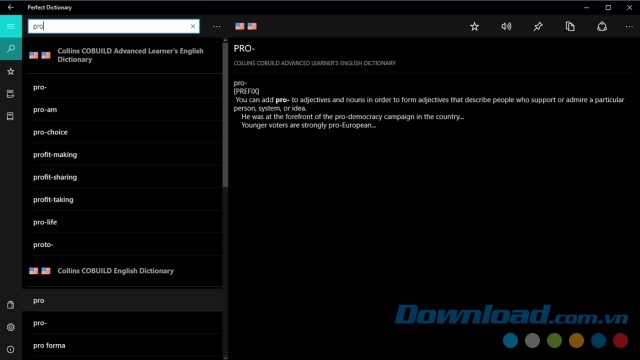Share the entry with share icon
The image size is (640, 360).
click(x=602, y=27)
